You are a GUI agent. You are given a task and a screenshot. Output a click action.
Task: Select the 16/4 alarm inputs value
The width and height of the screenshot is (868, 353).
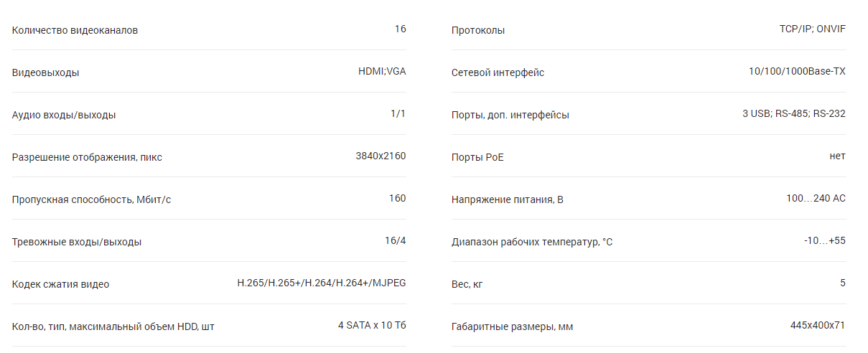tap(395, 240)
